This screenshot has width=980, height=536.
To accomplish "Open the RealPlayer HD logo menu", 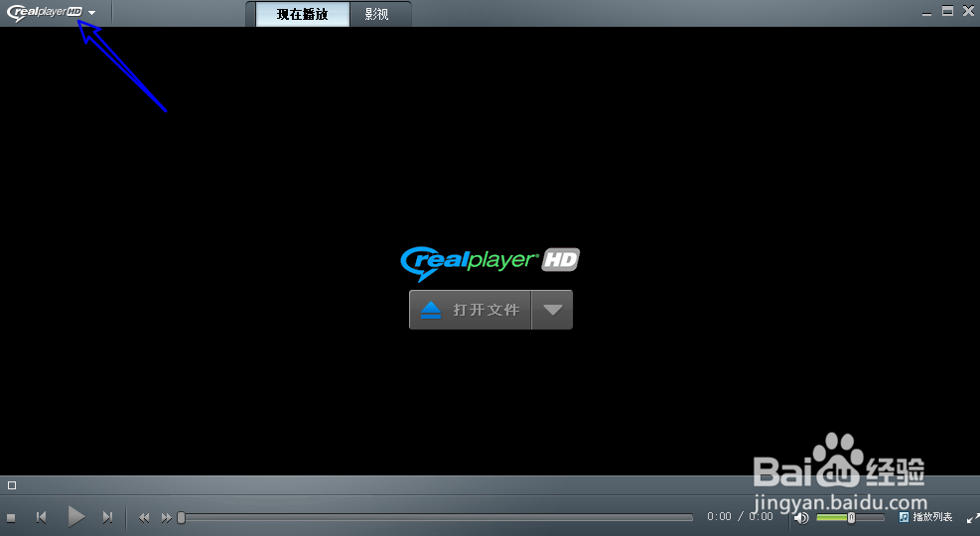I will pyautogui.click(x=52, y=12).
